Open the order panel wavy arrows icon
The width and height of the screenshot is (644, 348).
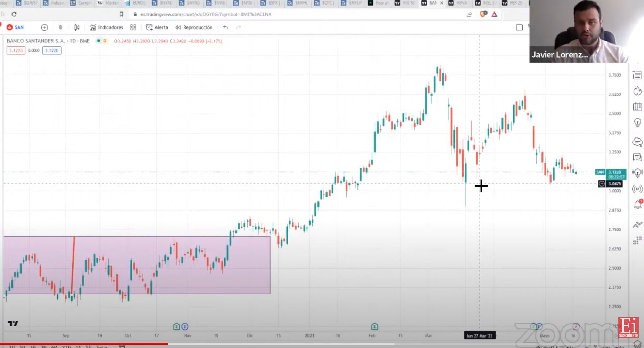tap(637, 224)
